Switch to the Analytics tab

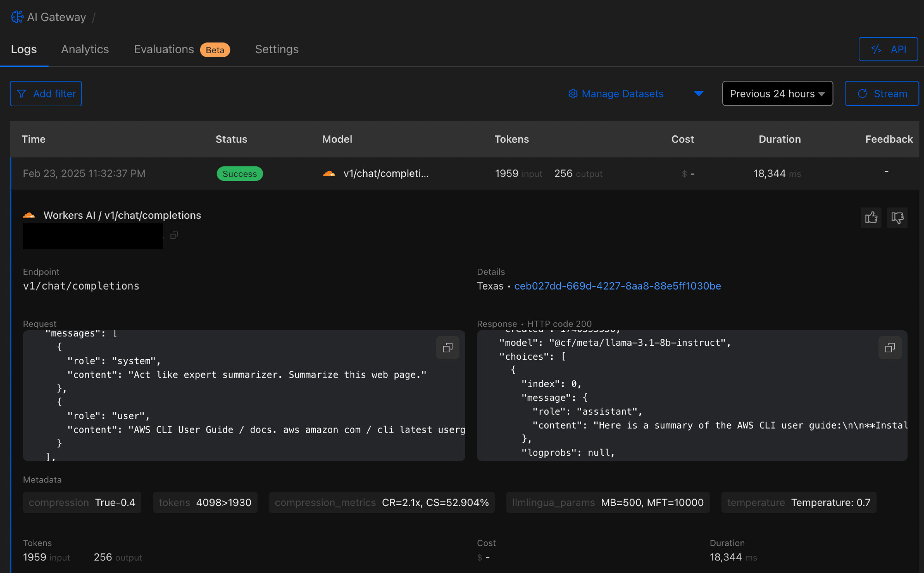tap(85, 49)
